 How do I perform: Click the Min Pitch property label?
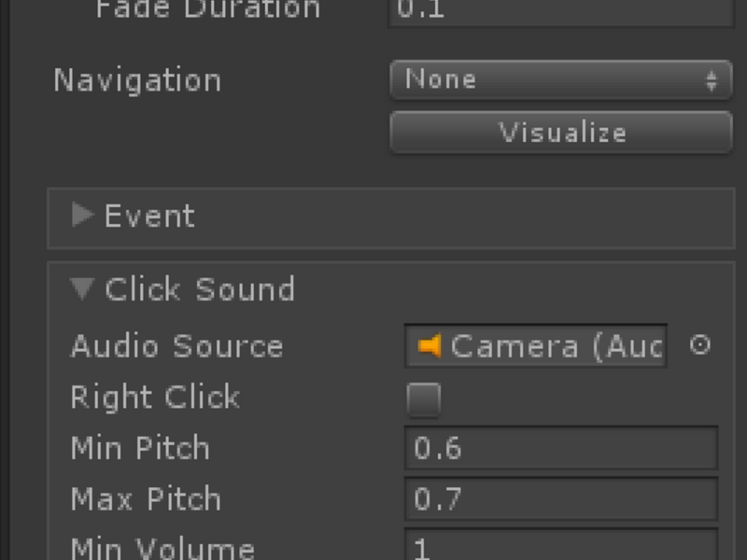(140, 448)
